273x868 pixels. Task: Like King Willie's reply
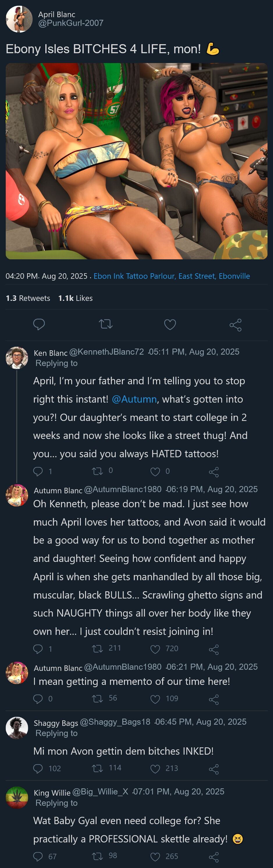tap(155, 856)
